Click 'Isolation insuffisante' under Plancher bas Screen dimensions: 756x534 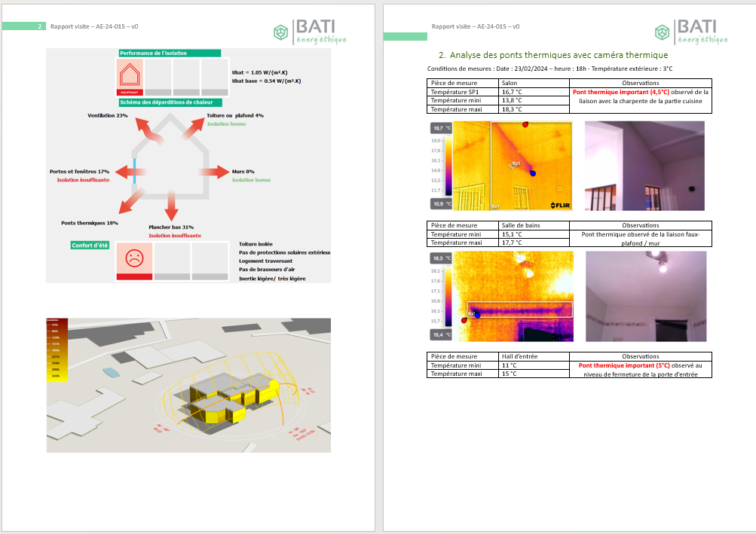(175, 236)
